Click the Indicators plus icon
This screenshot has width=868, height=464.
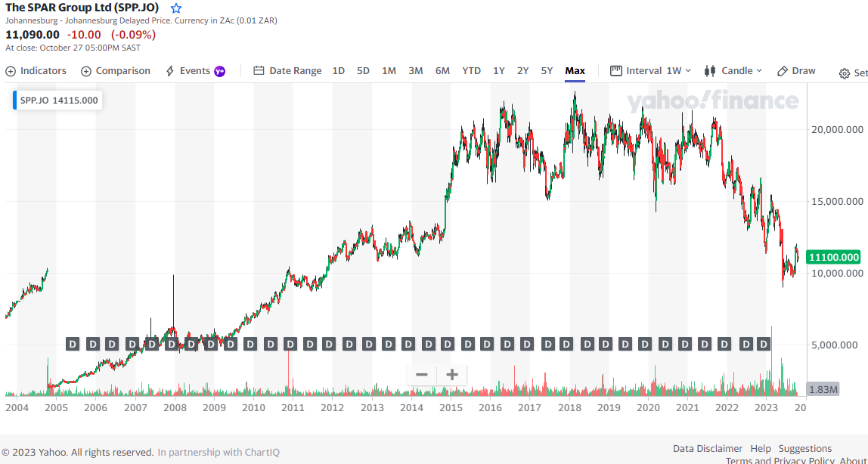coord(10,71)
